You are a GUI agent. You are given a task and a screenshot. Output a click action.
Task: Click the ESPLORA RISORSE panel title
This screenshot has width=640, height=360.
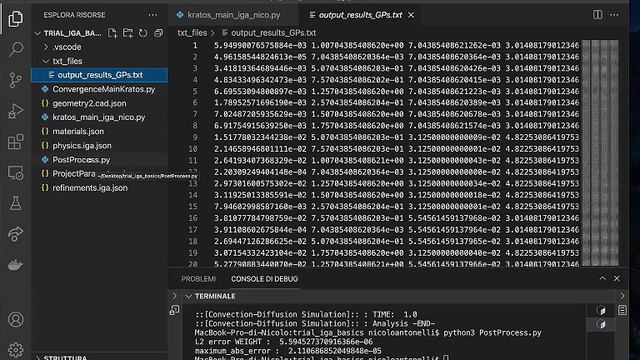74,15
